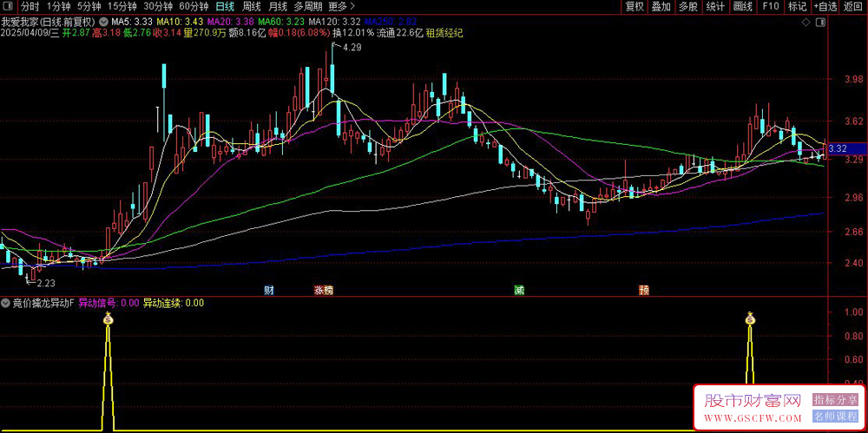Click the 名师课程 button in the banner
Image resolution: width=868 pixels, height=433 pixels.
tap(835, 417)
